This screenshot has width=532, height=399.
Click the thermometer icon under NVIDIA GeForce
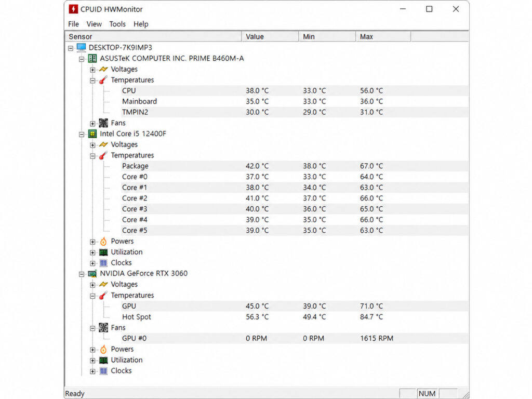coord(103,296)
